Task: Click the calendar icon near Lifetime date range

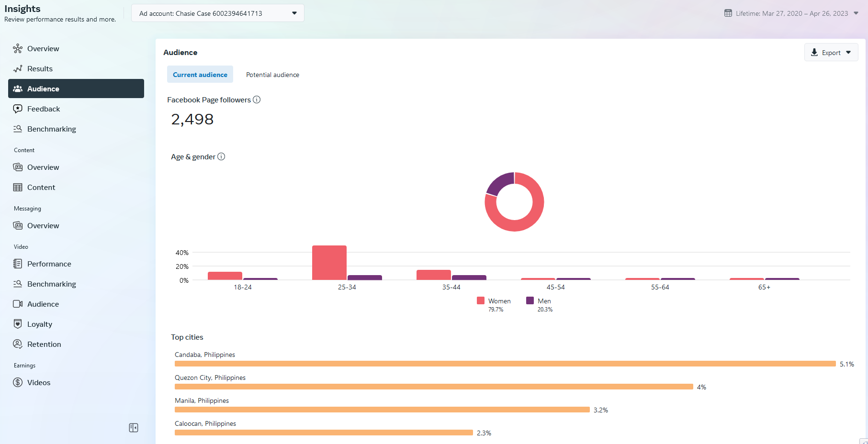Action: pos(728,13)
